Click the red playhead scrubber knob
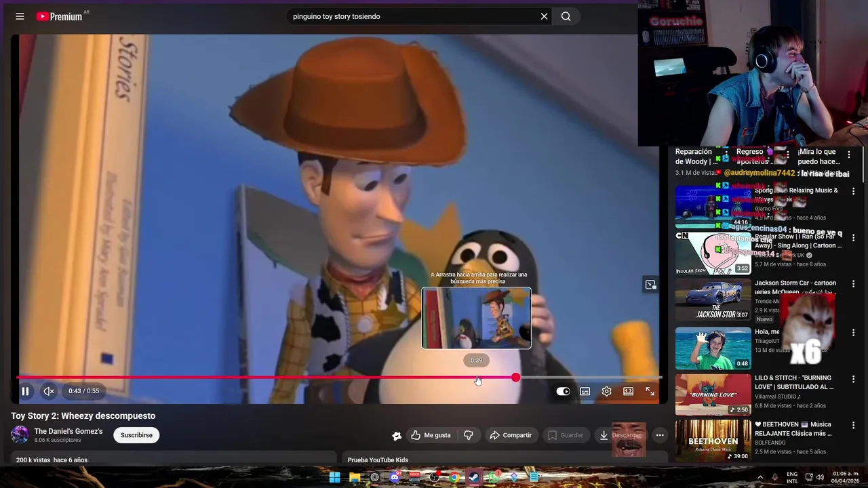The image size is (868, 488). click(x=516, y=378)
